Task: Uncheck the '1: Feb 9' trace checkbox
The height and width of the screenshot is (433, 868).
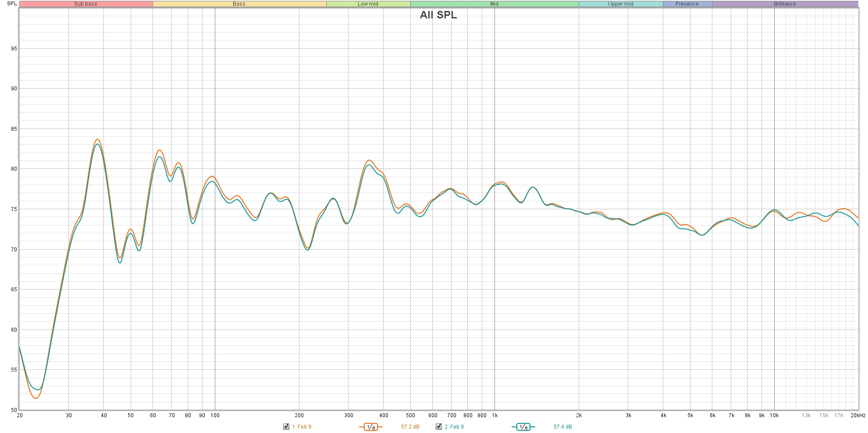Action: point(286,426)
